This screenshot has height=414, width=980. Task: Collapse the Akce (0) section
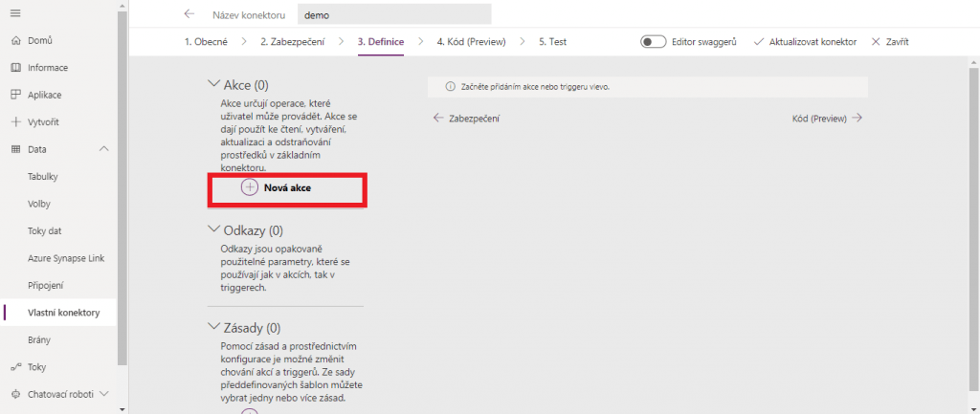(214, 85)
